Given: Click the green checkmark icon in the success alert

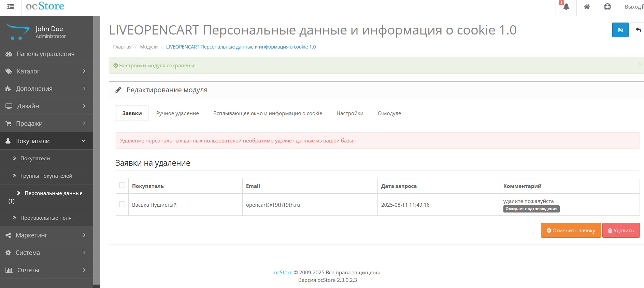Looking at the screenshot, I should [115, 66].
